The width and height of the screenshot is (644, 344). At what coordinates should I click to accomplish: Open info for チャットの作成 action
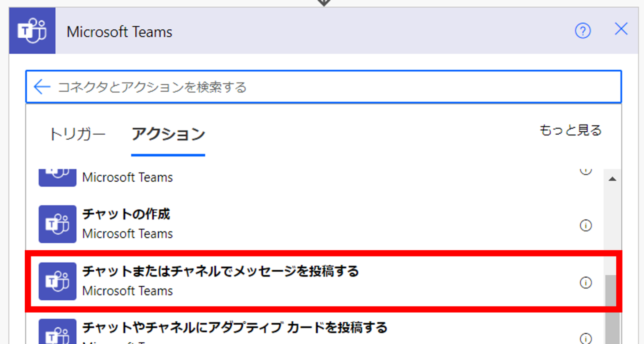click(x=585, y=225)
